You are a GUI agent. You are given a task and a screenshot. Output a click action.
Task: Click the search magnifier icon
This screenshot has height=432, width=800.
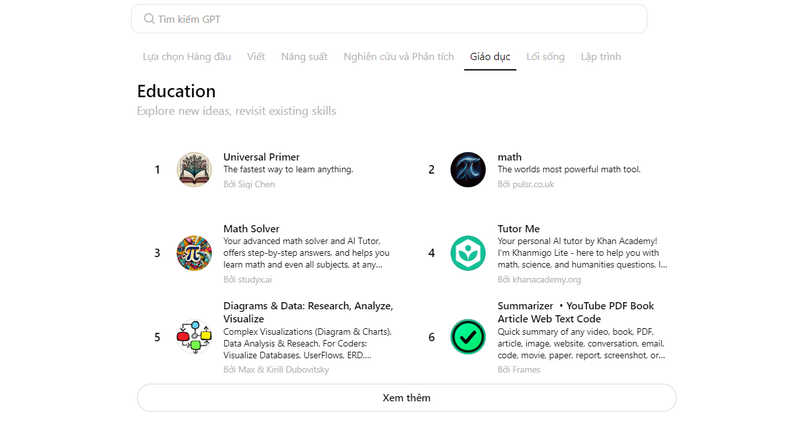click(x=148, y=19)
